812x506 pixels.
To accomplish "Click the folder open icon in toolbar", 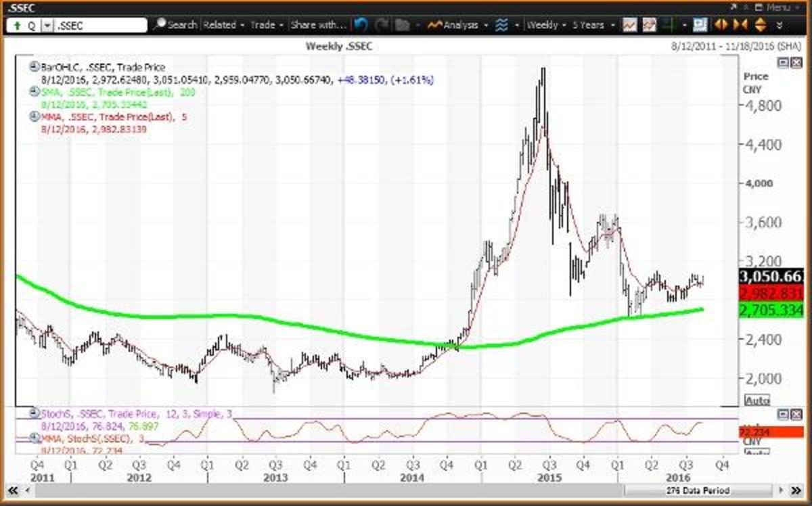I will coord(403,25).
